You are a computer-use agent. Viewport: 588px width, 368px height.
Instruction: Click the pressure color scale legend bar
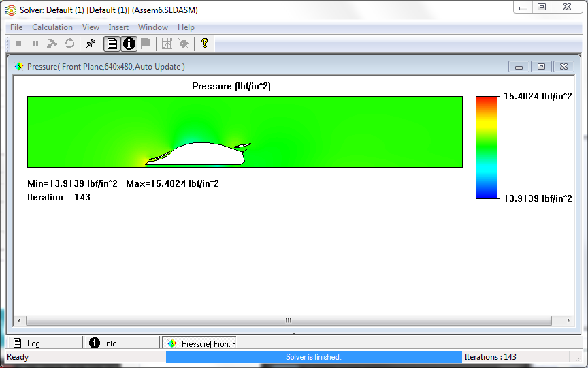point(487,147)
